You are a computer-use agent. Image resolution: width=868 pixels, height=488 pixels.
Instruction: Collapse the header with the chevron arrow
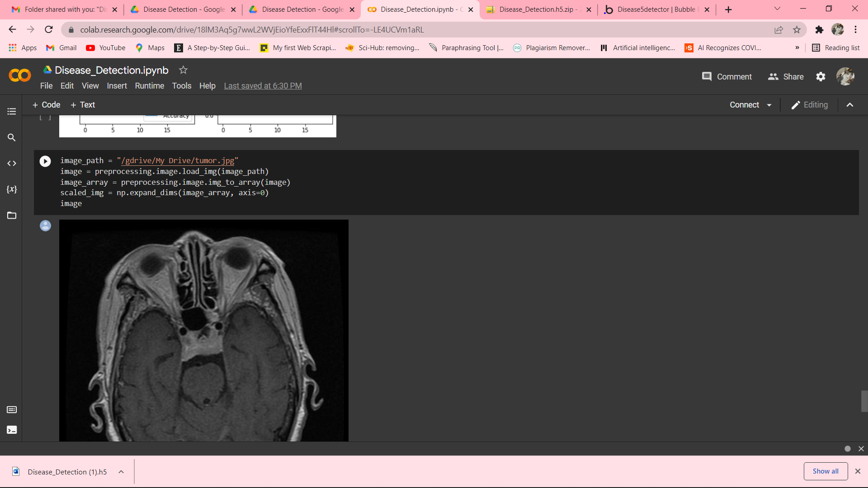(x=850, y=105)
